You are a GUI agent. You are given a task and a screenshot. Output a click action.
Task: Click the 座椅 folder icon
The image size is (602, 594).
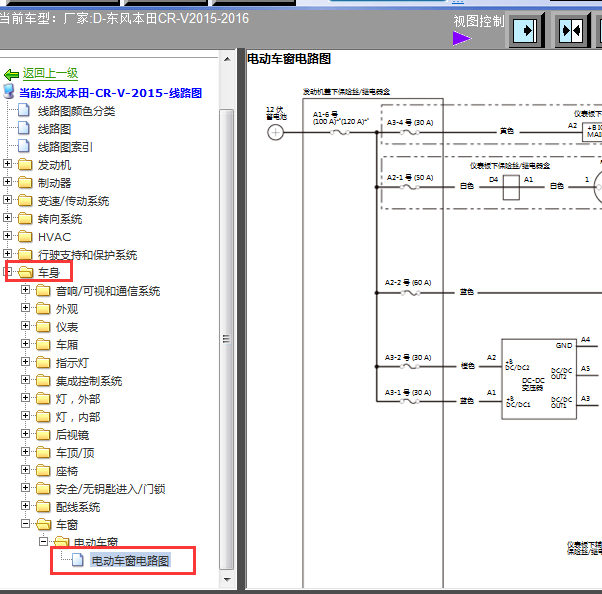tap(43, 471)
